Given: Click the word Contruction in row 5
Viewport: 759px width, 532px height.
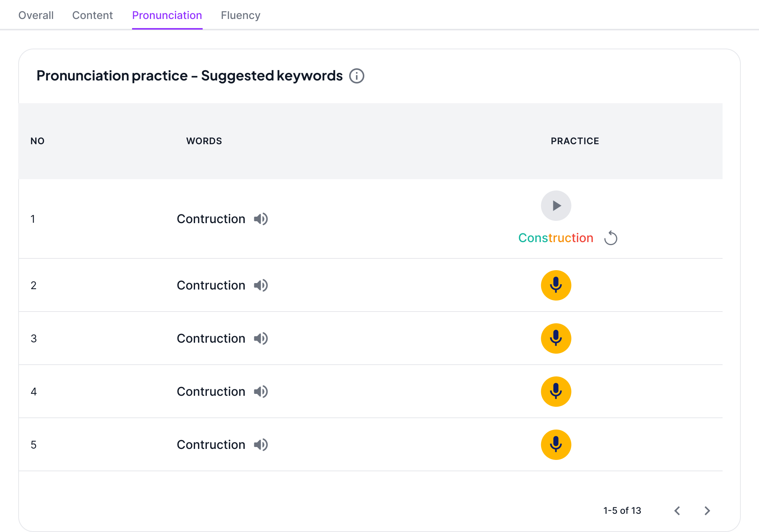Looking at the screenshot, I should [x=211, y=445].
